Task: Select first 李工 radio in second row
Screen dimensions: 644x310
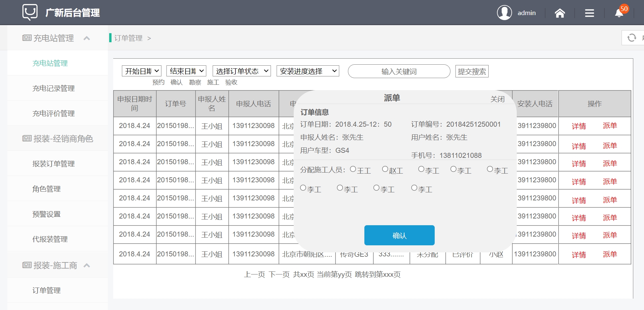Action: coord(303,188)
